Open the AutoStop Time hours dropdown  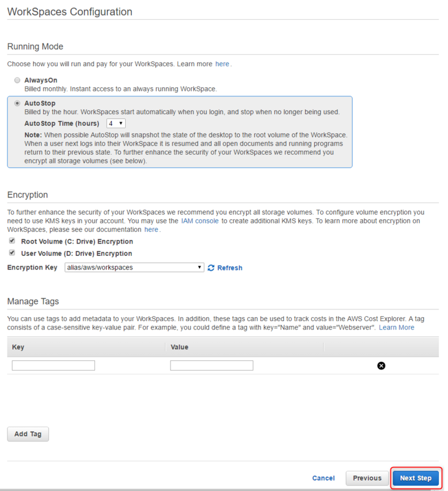[116, 123]
